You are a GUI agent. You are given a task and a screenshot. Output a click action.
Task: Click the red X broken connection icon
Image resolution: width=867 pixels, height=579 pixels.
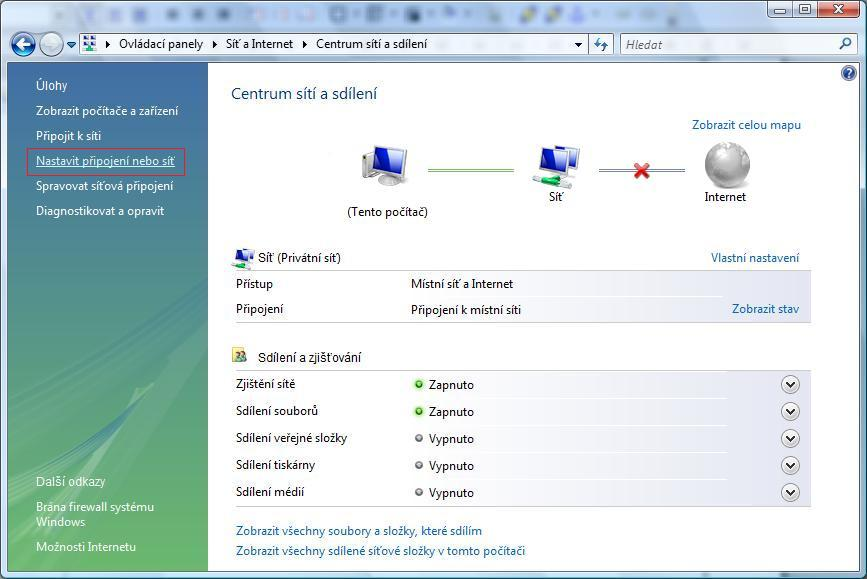pos(642,171)
